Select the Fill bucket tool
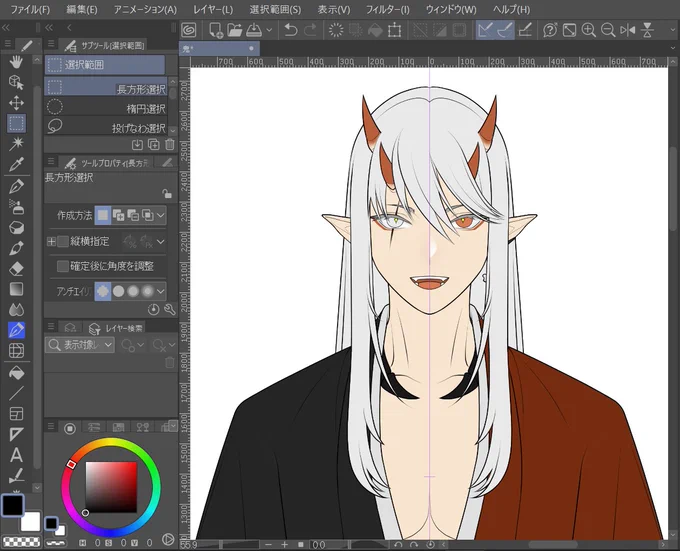This screenshot has height=551, width=680. click(16, 373)
